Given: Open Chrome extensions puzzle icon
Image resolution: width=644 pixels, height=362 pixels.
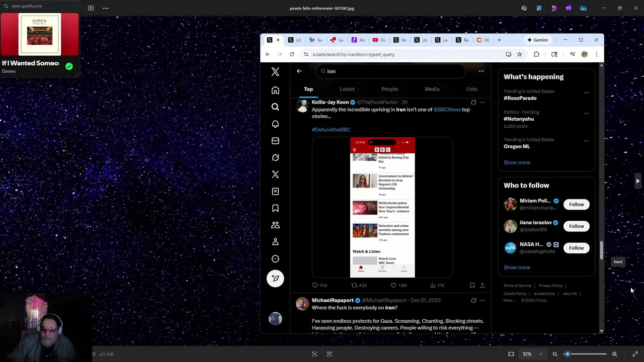Looking at the screenshot, I should (536, 54).
